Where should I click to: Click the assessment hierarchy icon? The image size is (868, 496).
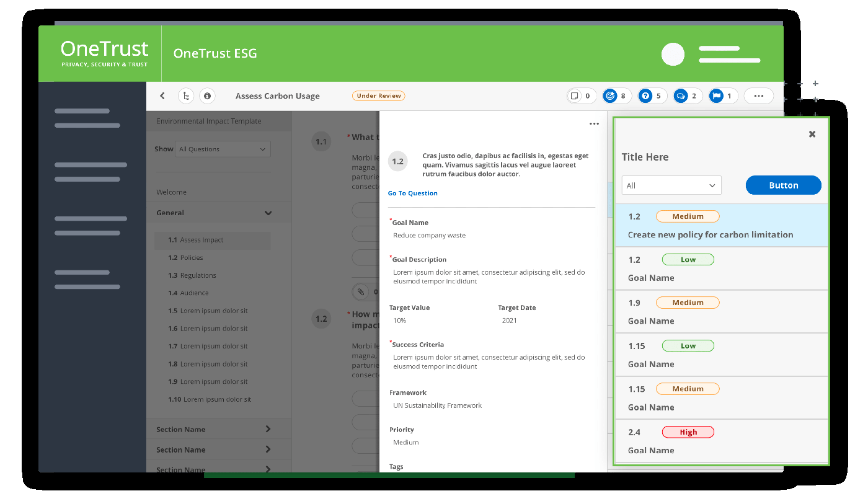(186, 95)
